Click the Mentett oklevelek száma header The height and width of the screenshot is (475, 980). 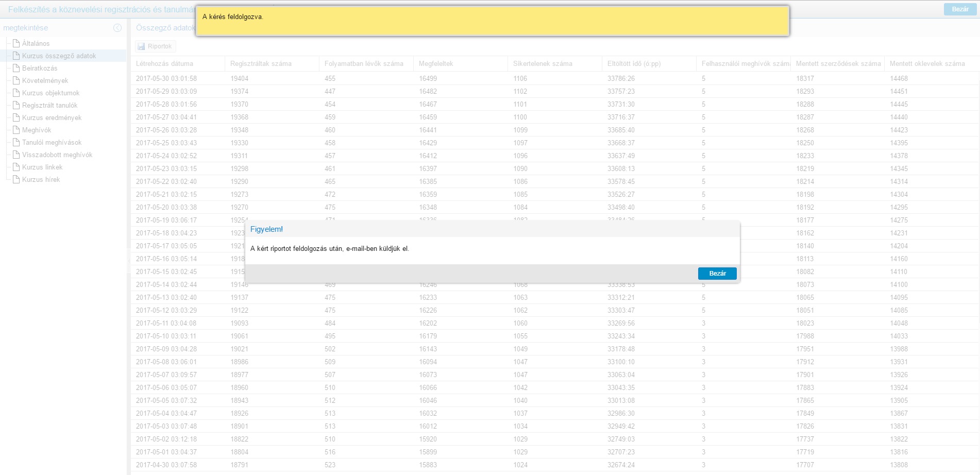coord(927,64)
